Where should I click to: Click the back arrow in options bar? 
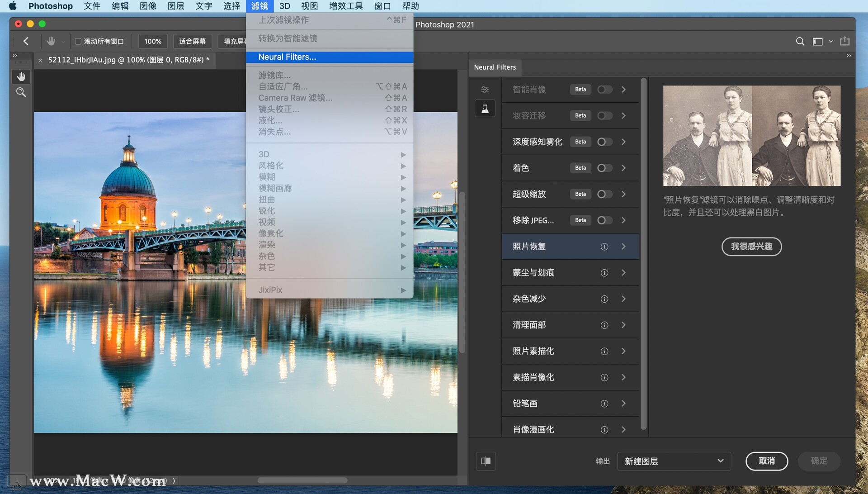tap(26, 41)
